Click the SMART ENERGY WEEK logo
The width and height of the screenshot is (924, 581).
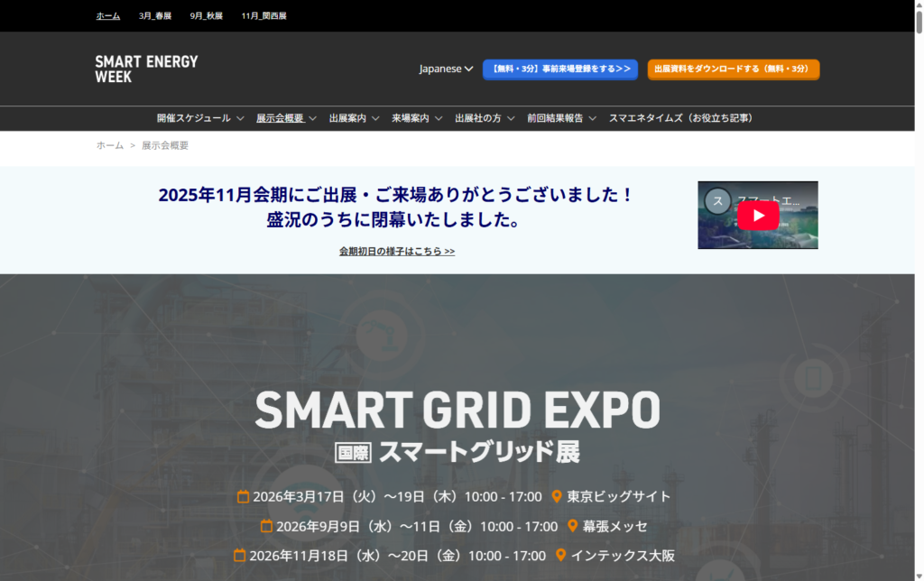click(x=146, y=69)
